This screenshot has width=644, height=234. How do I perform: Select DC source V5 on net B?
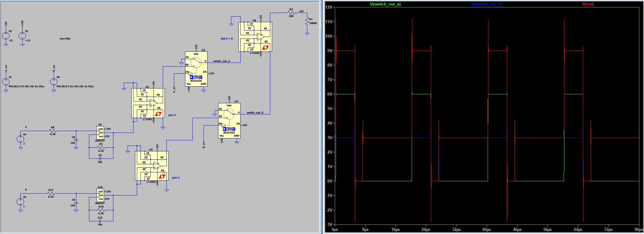[x=20, y=202]
